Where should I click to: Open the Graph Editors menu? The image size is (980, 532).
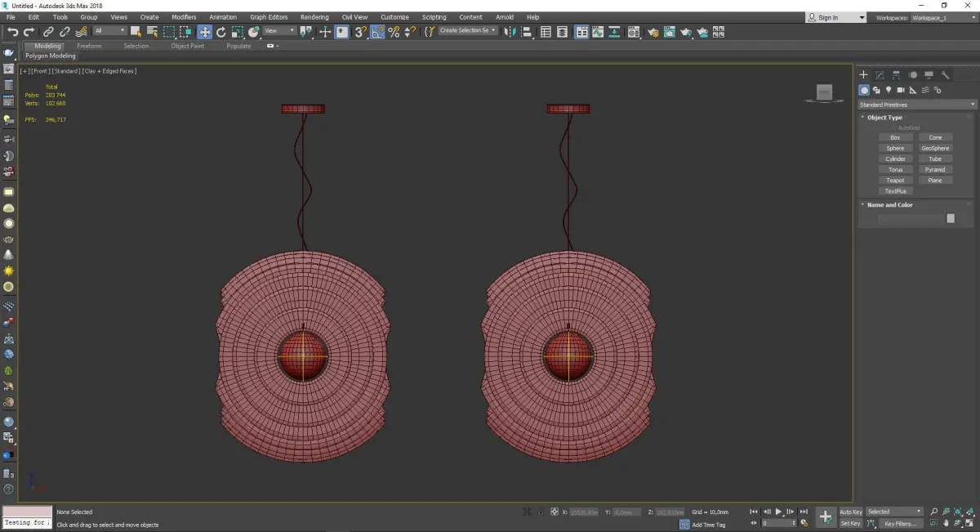[269, 17]
